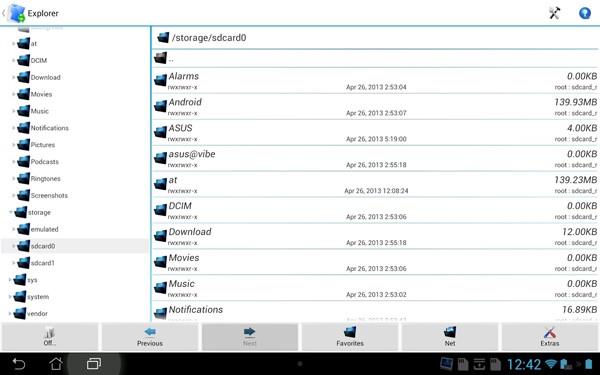600x375 pixels.
Task: Expand the sdcard1 tree node
Action: point(14,263)
